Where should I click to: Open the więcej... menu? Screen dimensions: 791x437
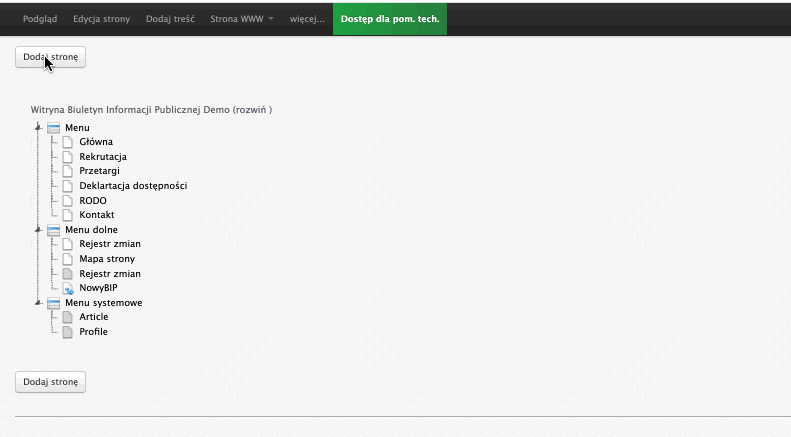click(307, 19)
